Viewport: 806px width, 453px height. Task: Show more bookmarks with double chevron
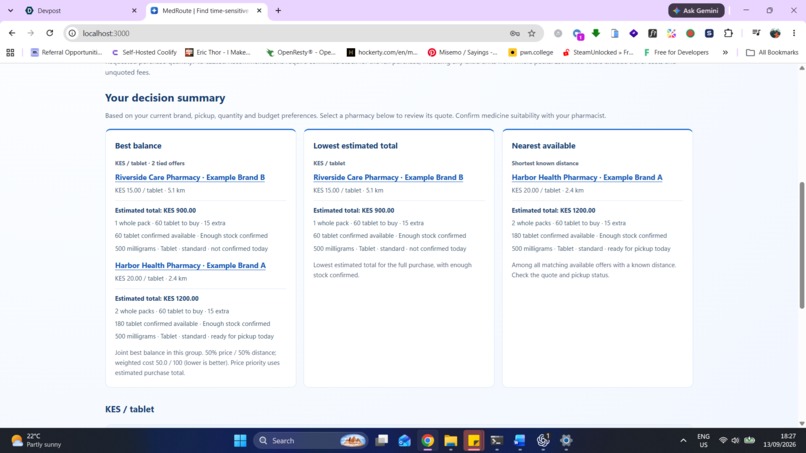point(725,52)
